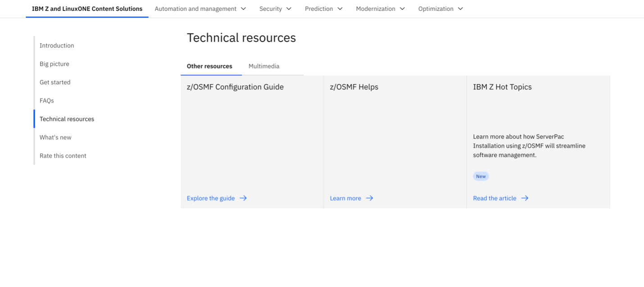The image size is (644, 287).
Task: Click the Technical resources page heading
Action: coord(241,38)
